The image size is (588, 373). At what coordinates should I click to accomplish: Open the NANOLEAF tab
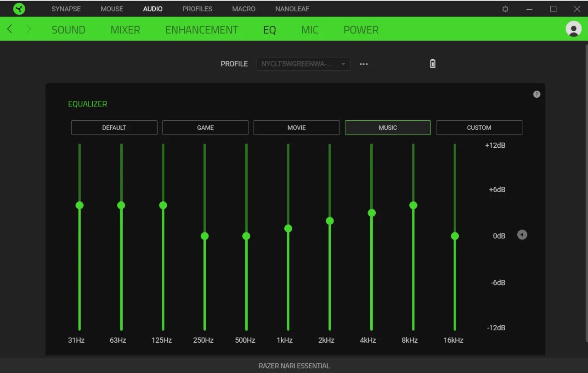tap(292, 9)
